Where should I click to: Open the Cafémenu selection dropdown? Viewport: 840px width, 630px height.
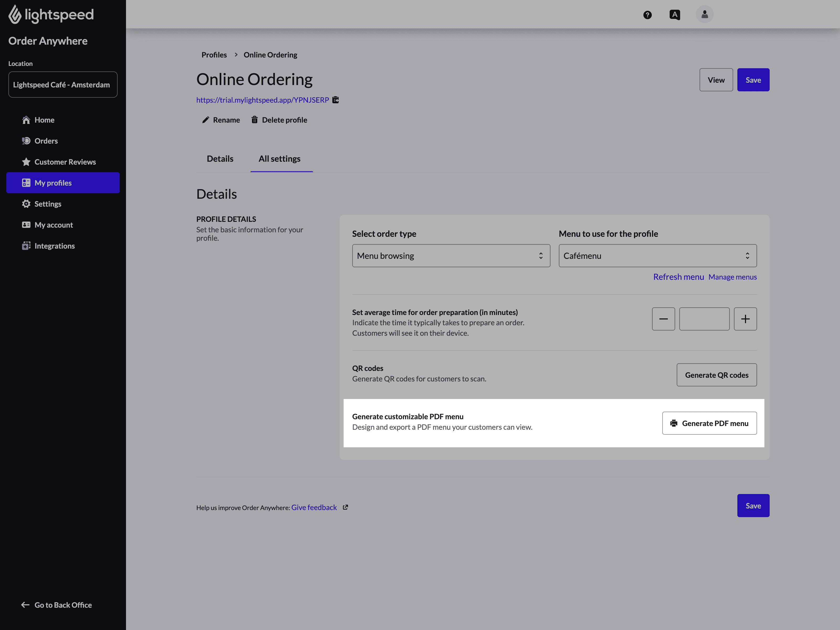coord(657,256)
